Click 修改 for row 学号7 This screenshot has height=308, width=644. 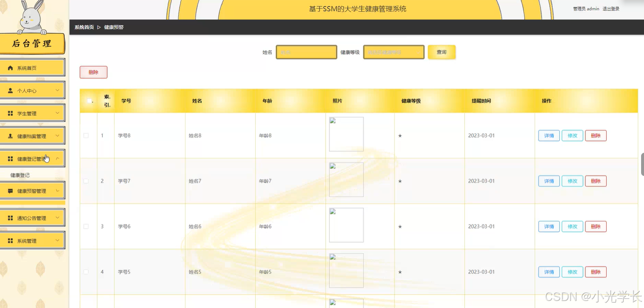coord(572,181)
